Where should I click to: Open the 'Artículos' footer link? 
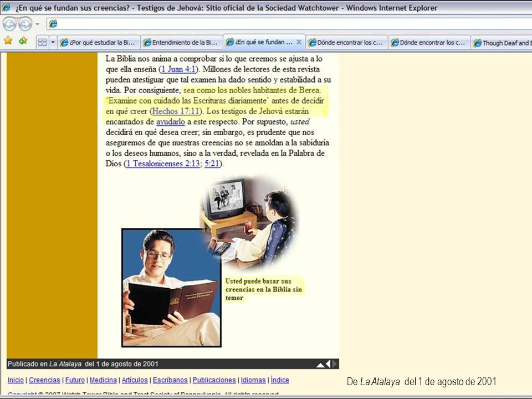pyautogui.click(x=135, y=380)
